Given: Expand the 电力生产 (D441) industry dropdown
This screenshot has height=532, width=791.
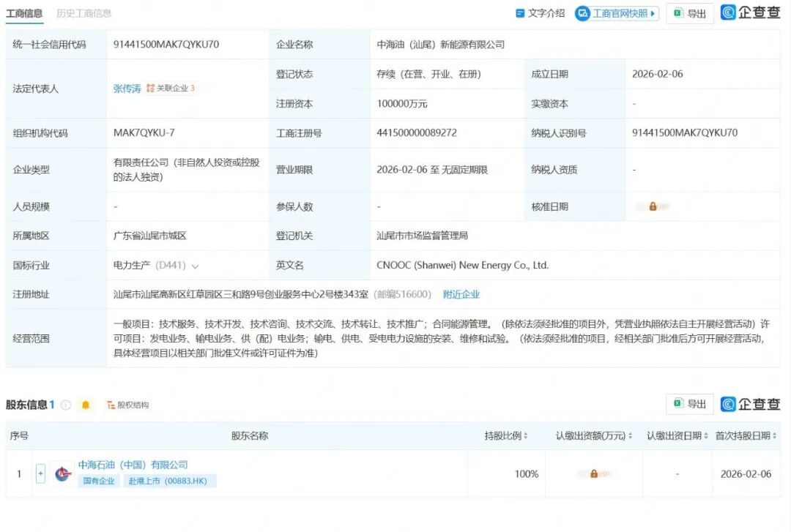Looking at the screenshot, I should point(196,266).
